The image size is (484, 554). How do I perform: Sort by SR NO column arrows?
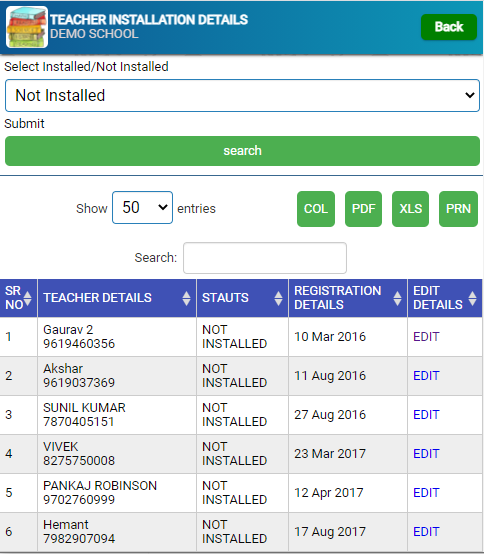pos(28,298)
